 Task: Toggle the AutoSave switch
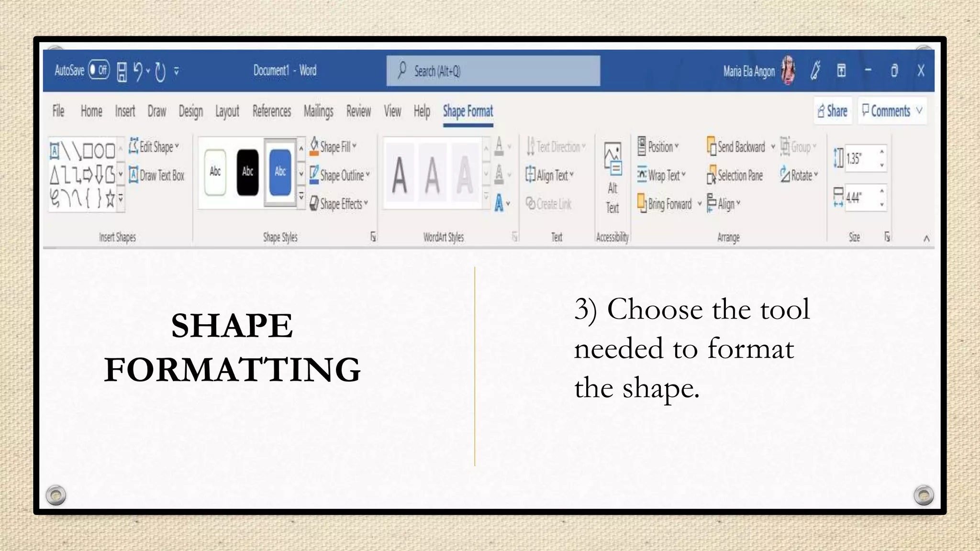[99, 71]
